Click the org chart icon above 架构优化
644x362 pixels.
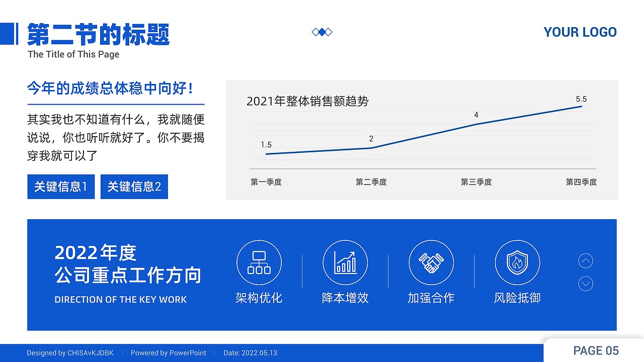259,262
